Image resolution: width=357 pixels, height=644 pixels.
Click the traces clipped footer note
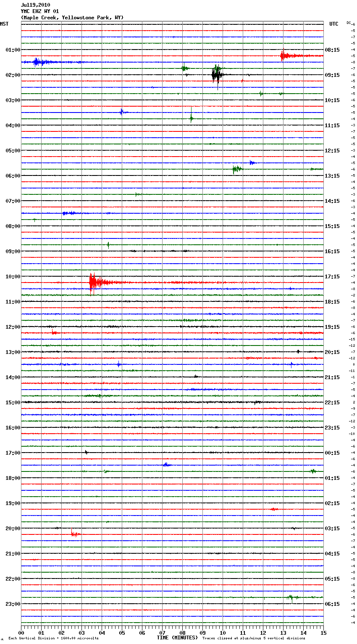coord(254,638)
